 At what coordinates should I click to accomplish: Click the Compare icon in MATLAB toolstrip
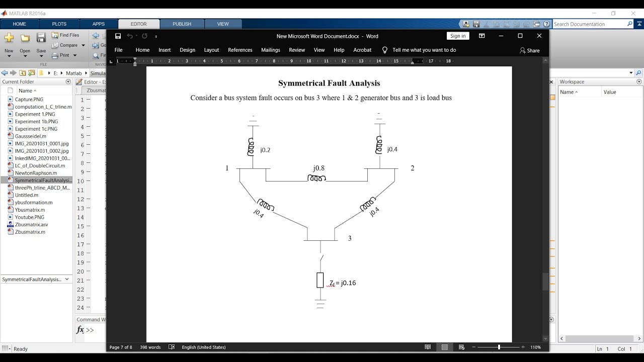pos(55,45)
